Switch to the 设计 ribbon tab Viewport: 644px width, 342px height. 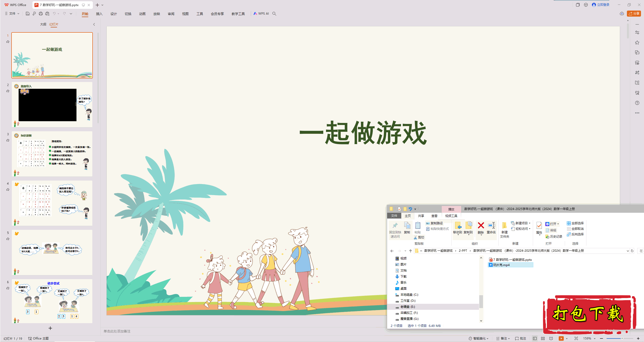(114, 14)
